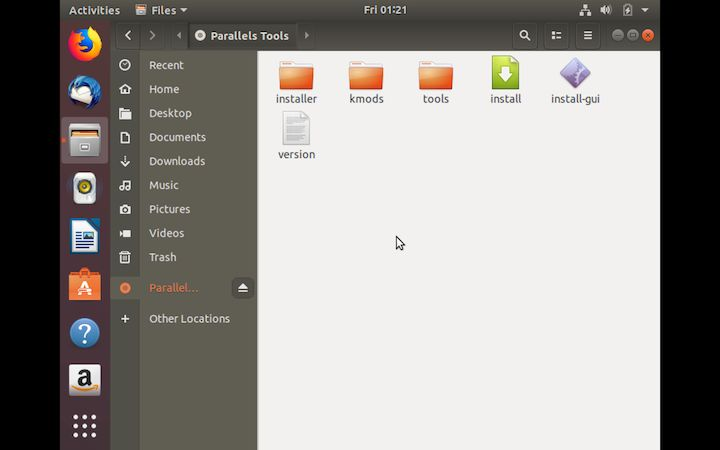This screenshot has height=450, width=720.
Task: Launch Rhythmbox from the dock
Action: click(85, 188)
